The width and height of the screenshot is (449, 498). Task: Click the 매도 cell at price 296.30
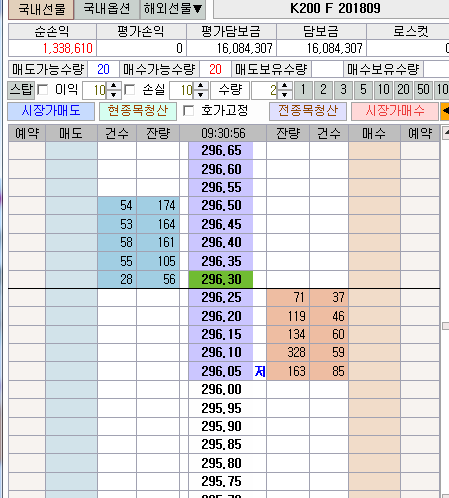71,279
